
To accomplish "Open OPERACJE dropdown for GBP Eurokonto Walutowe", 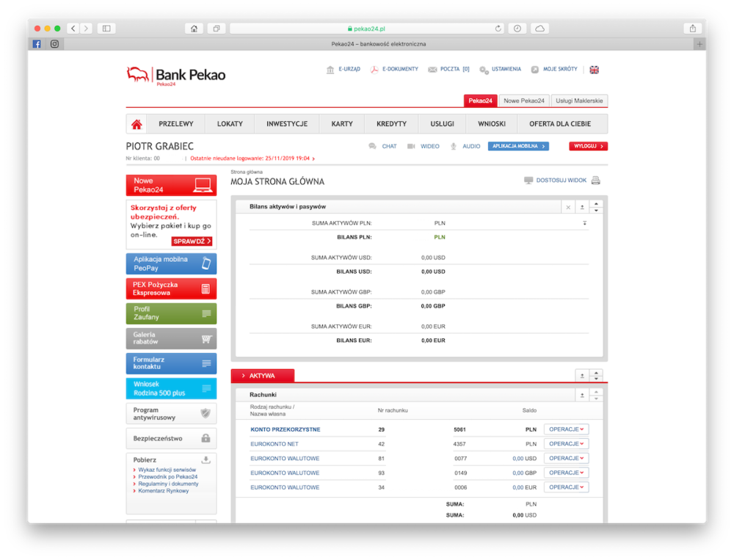I will click(566, 473).
